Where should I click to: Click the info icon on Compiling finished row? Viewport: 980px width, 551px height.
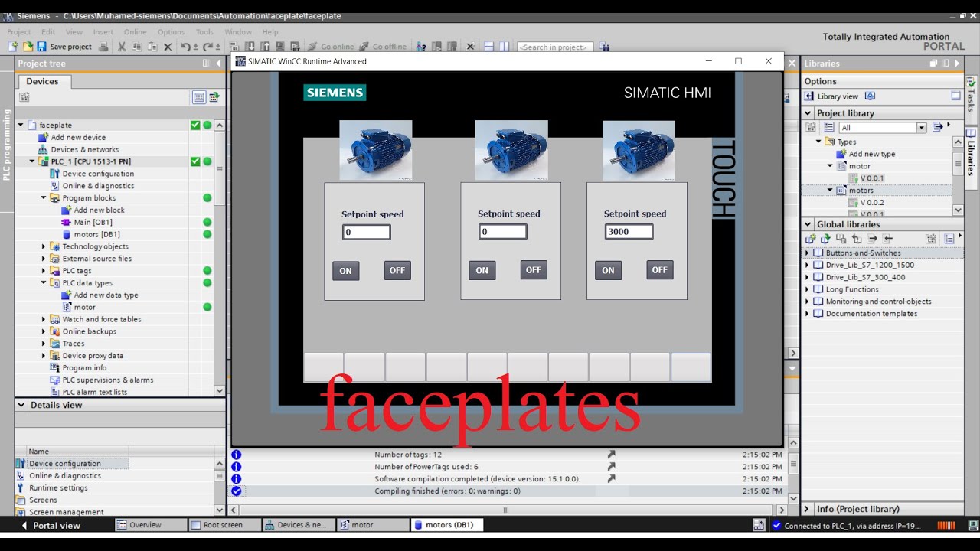[237, 491]
